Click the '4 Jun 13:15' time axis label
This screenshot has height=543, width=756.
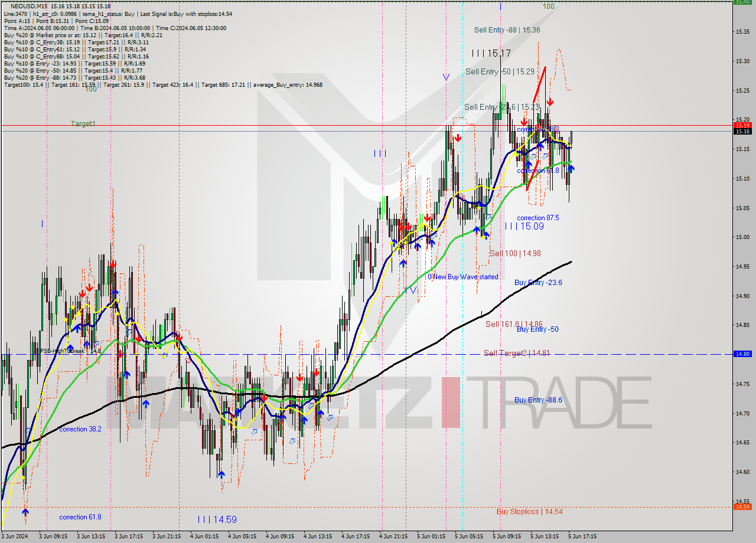[x=317, y=537]
